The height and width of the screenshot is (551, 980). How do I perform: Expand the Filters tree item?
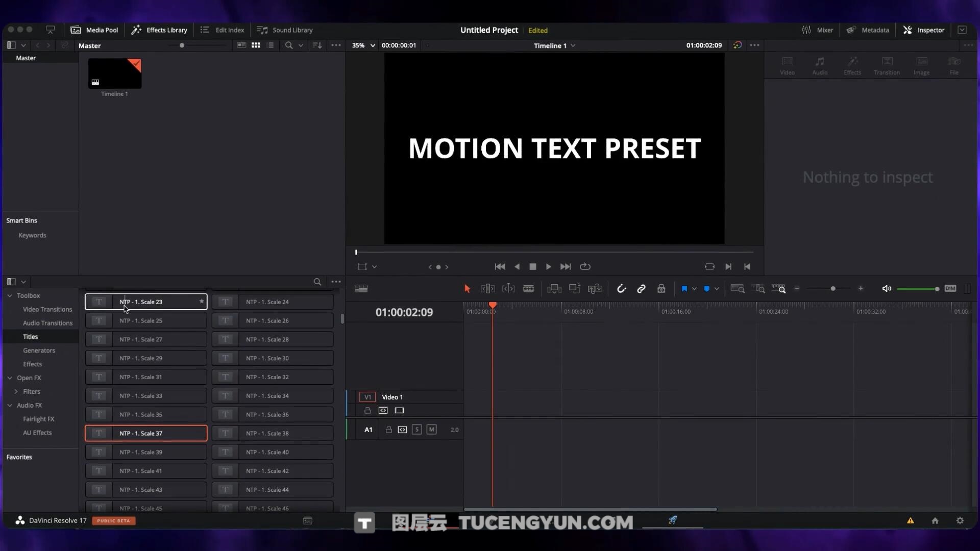[x=16, y=392]
